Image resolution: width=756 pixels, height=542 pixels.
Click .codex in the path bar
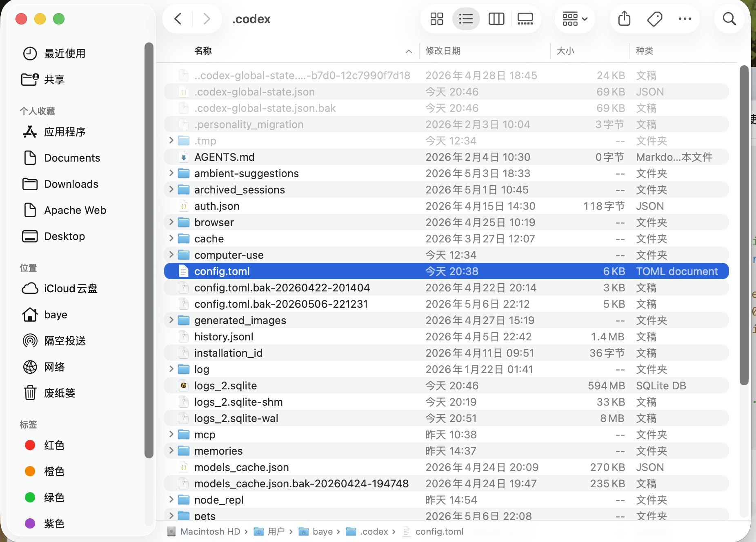367,531
